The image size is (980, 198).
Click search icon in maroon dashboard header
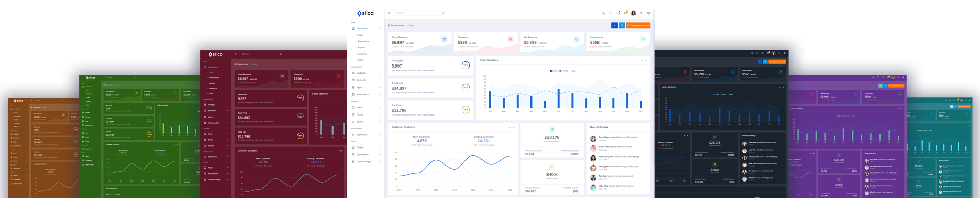pos(281,54)
